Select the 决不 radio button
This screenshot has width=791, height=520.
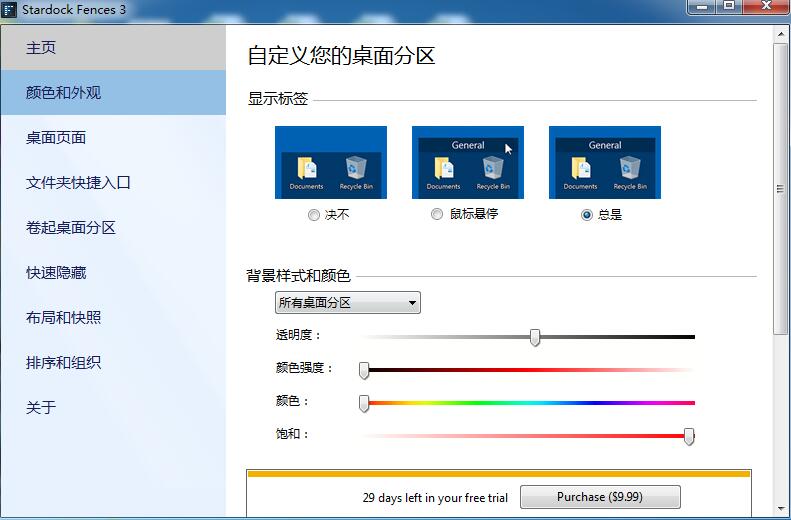pos(314,215)
